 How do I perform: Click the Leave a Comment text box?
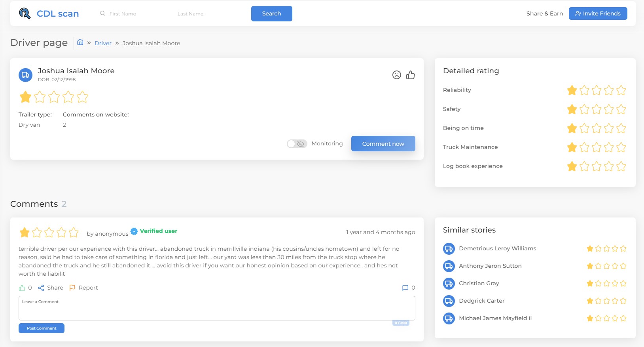(x=216, y=308)
